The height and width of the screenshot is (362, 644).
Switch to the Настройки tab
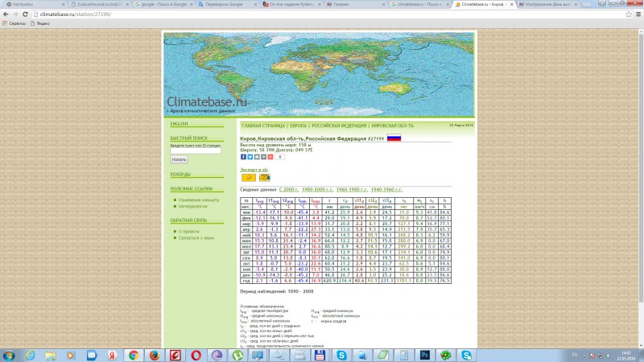34,4
